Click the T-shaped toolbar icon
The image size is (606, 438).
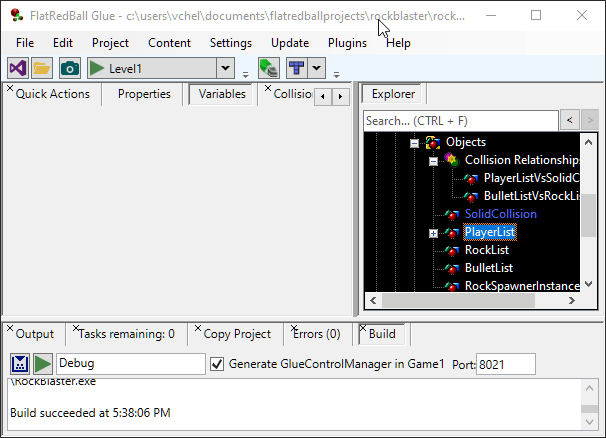coord(296,68)
